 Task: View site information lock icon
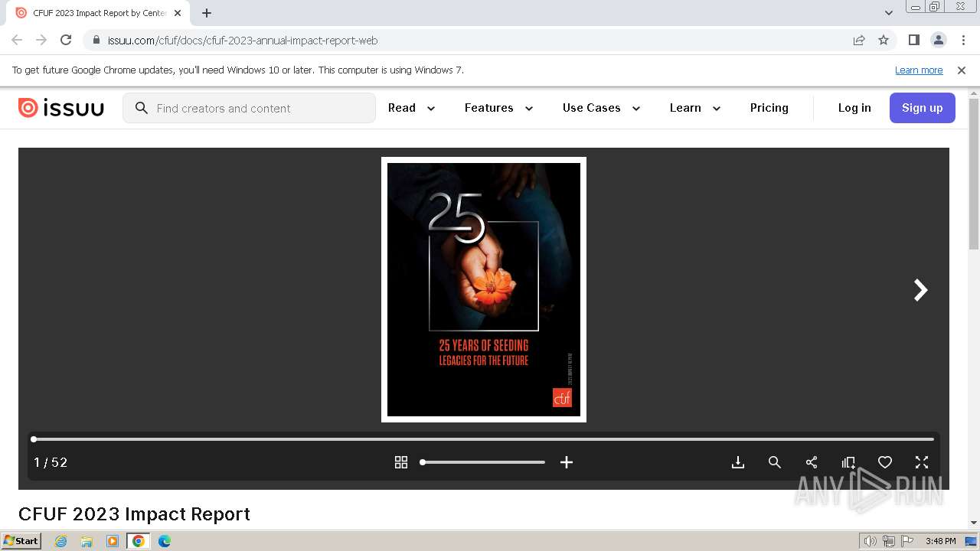(x=96, y=40)
